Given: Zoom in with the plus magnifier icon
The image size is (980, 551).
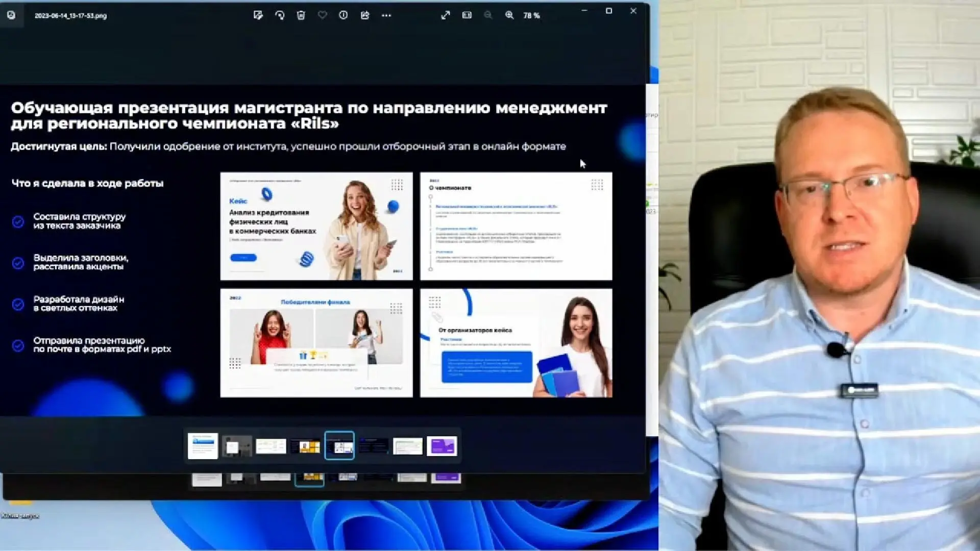Looking at the screenshot, I should 509,15.
